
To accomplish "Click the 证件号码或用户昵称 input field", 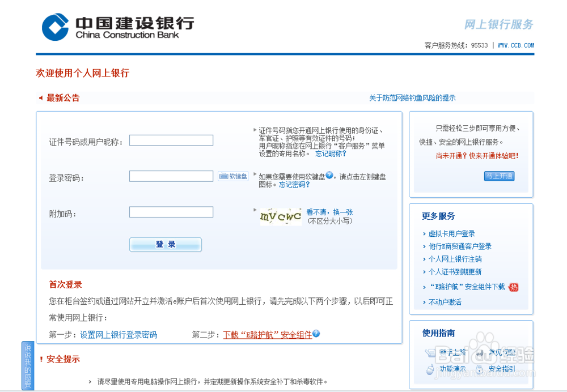I will (171, 140).
